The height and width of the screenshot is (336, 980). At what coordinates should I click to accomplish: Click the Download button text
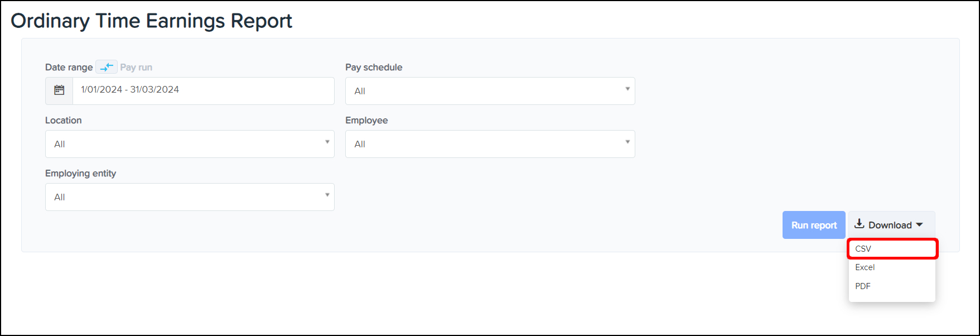point(890,225)
